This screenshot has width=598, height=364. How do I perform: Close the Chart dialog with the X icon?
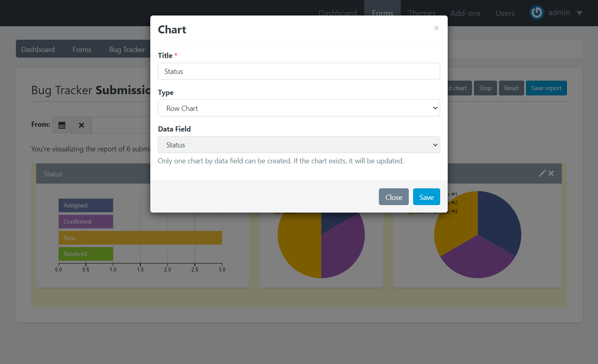click(x=436, y=28)
